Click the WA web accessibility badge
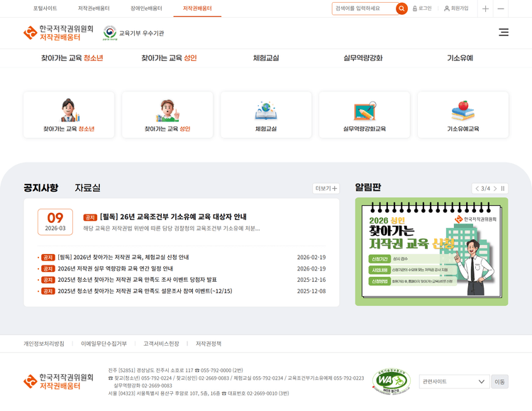 coord(391,381)
